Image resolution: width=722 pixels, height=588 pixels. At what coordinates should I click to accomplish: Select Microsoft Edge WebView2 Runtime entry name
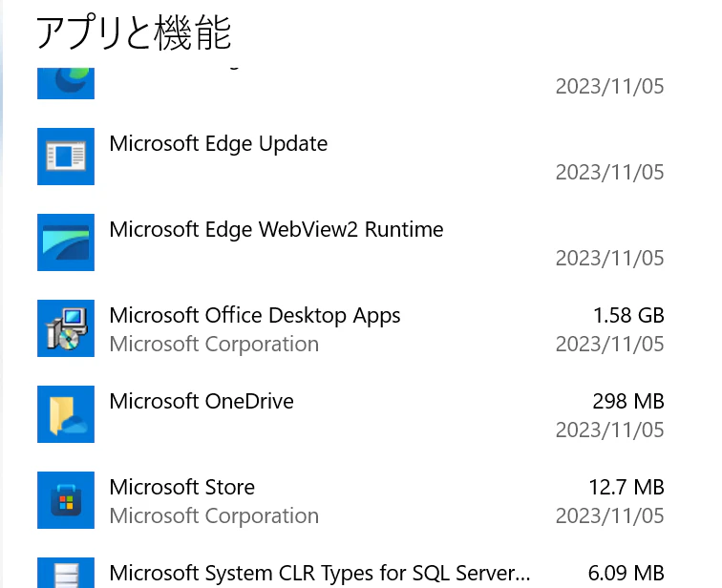click(276, 230)
